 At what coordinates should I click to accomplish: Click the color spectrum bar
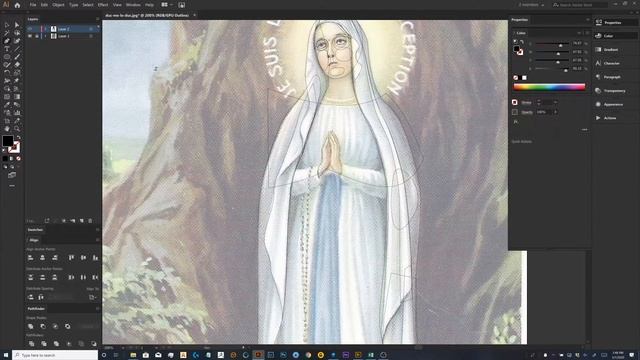point(549,87)
